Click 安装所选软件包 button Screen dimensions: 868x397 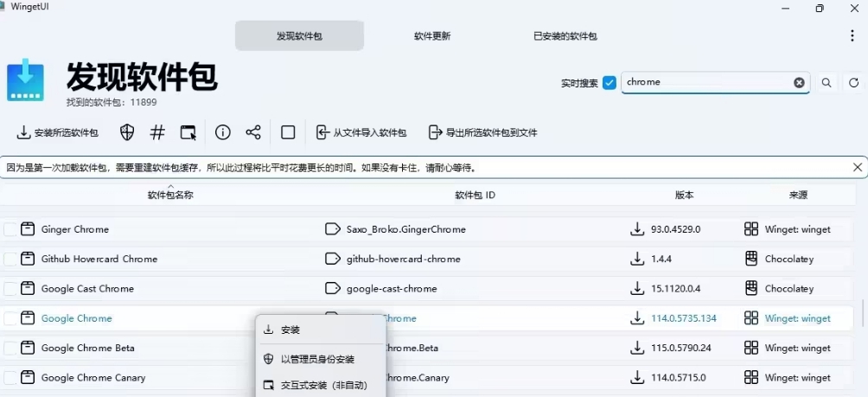tap(58, 133)
